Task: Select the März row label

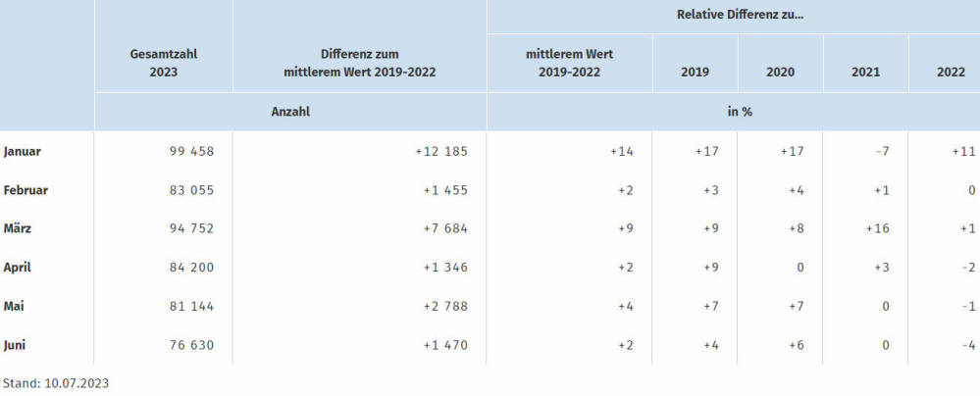Action: pyautogui.click(x=17, y=228)
